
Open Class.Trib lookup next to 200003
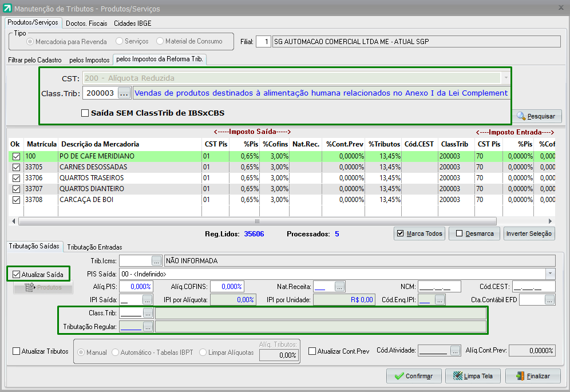pos(124,93)
